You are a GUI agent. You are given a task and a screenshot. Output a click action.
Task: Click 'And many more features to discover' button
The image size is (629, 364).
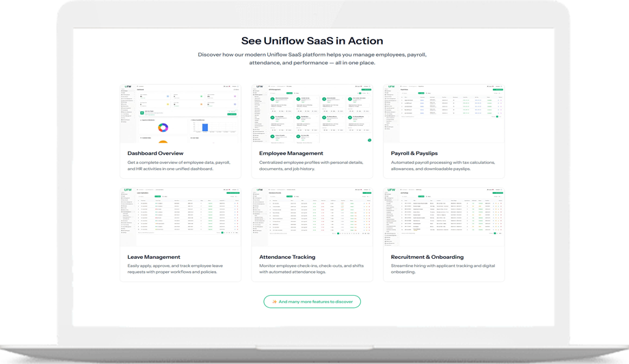[312, 301]
